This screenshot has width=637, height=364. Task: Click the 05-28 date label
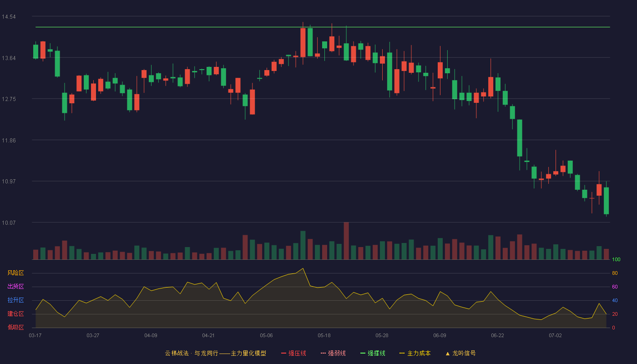[x=382, y=335]
